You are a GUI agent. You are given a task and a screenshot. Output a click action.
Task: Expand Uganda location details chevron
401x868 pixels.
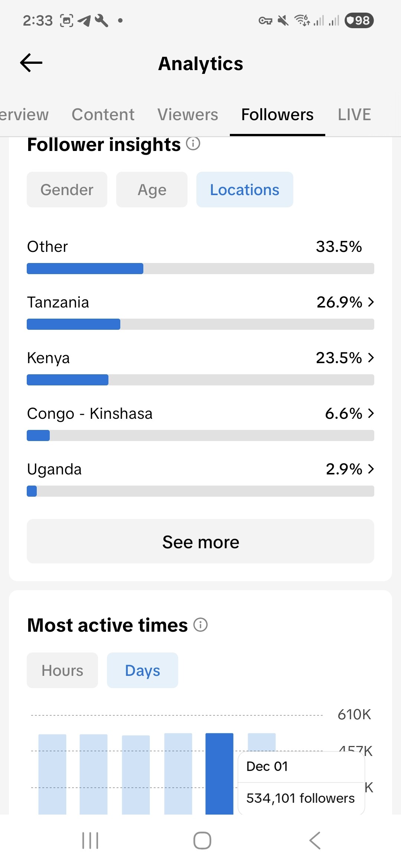point(371,469)
